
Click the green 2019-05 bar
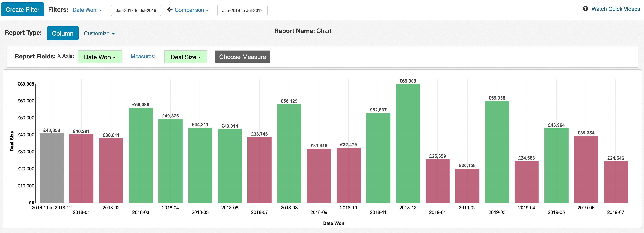coord(557,165)
